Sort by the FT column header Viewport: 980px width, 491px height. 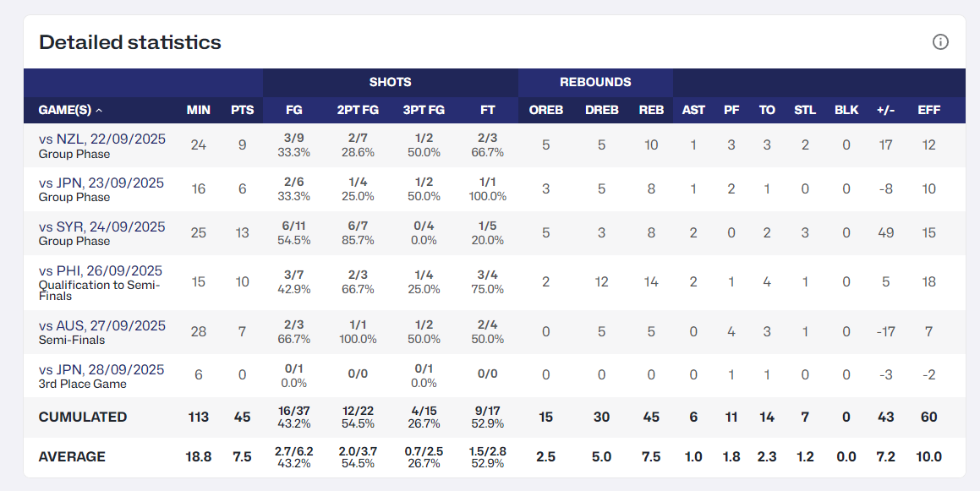[x=488, y=110]
